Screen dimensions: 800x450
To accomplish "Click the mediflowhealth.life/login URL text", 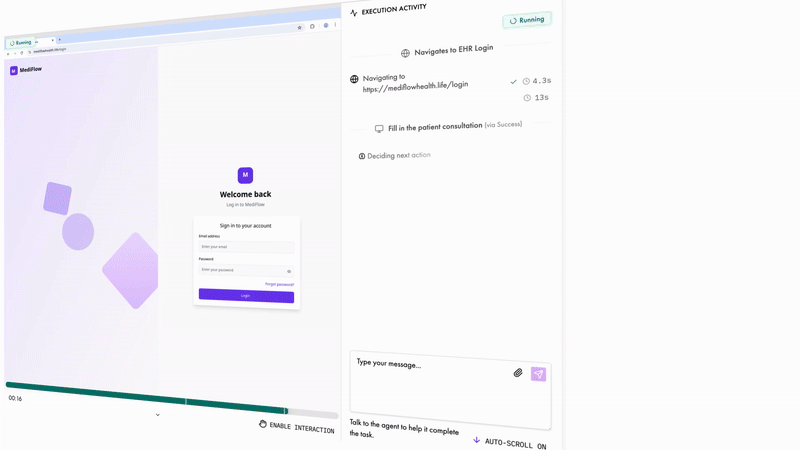I will coord(415,87).
